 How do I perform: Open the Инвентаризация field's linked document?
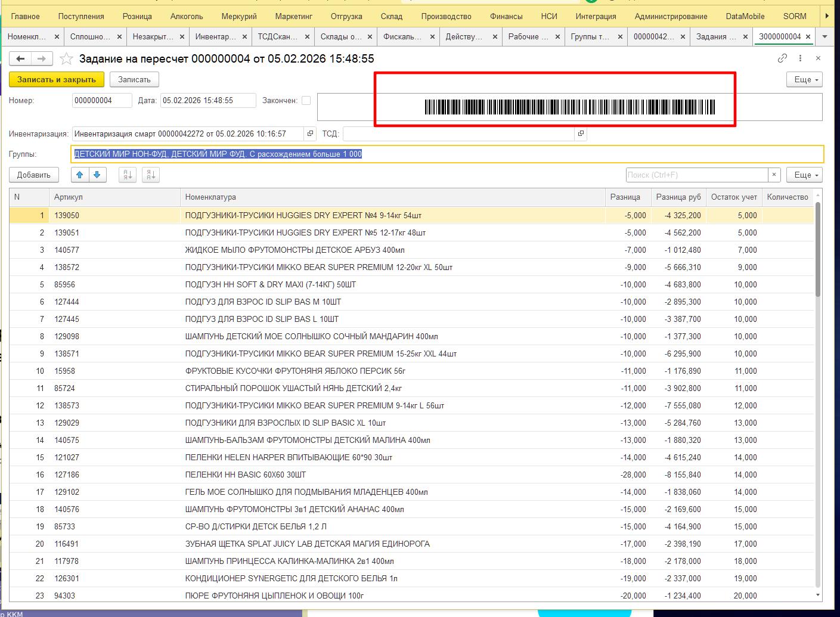pos(310,134)
